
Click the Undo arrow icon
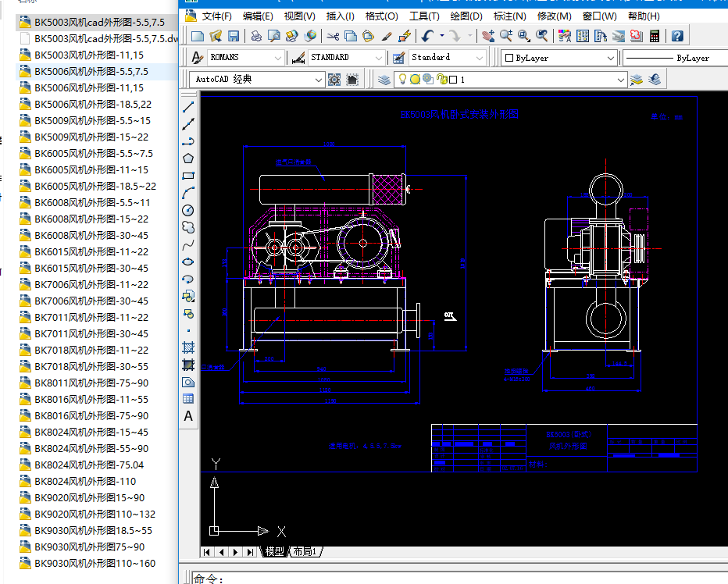[426, 36]
